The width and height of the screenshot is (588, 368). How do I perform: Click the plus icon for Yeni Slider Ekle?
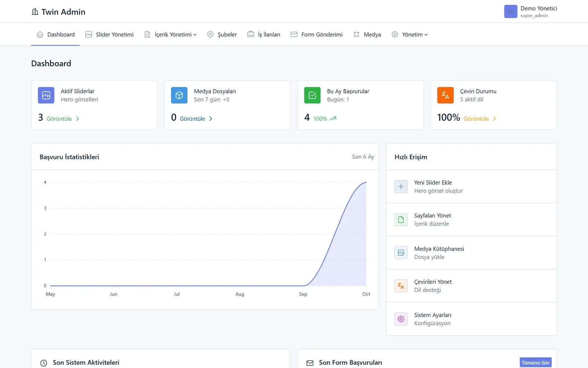401,187
